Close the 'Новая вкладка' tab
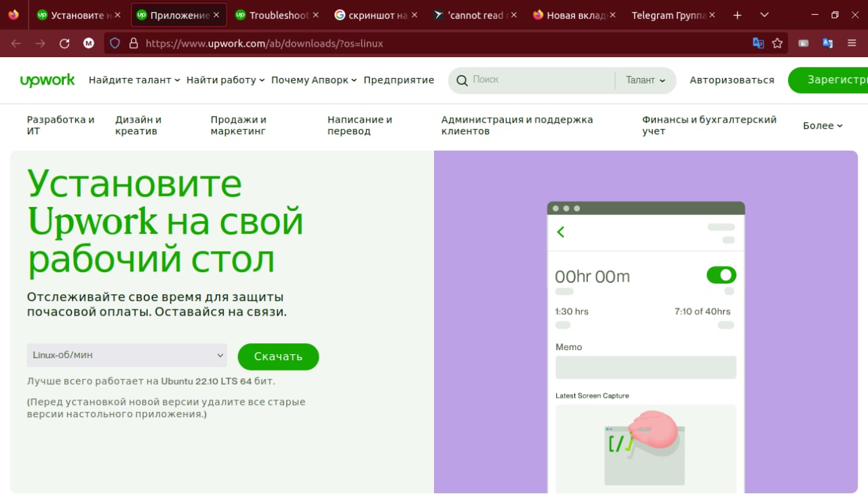The height and width of the screenshot is (498, 868). pyautogui.click(x=612, y=15)
